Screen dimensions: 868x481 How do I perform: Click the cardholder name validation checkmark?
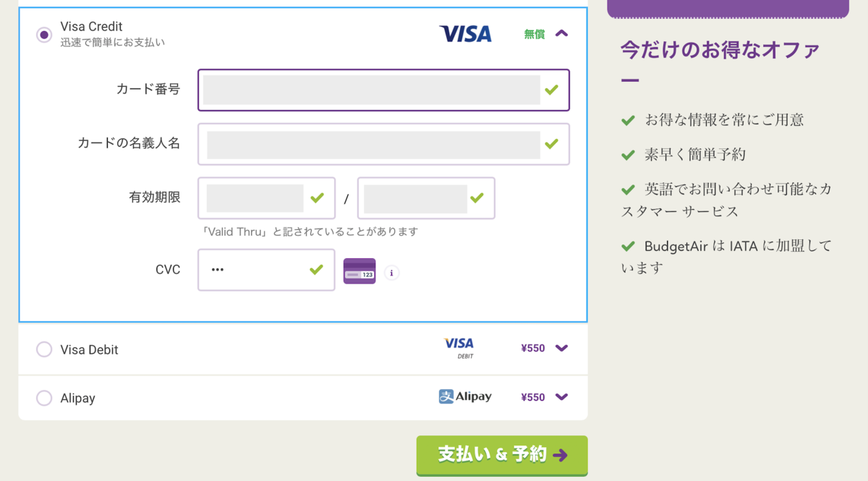pyautogui.click(x=552, y=144)
